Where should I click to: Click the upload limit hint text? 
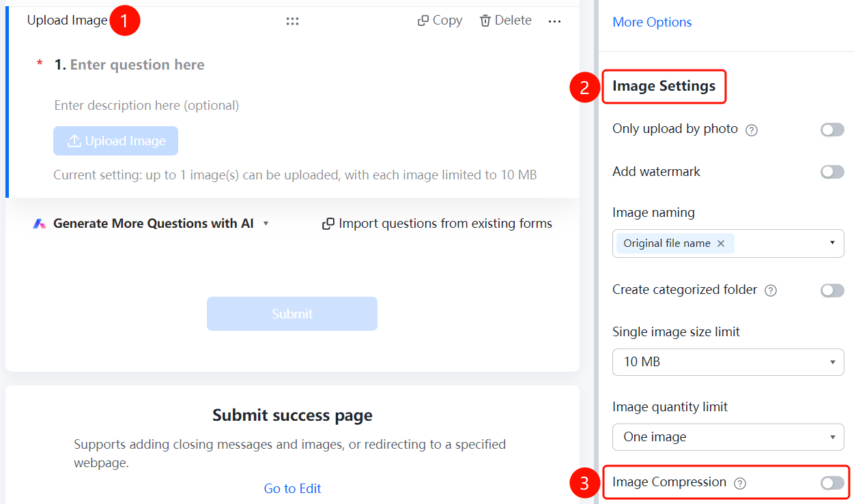pos(295,175)
